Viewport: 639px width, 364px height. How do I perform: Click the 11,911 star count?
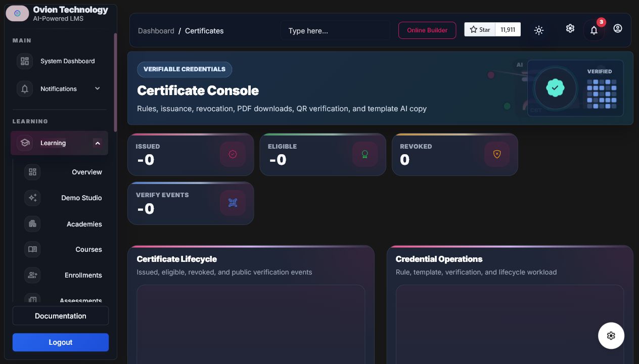(x=508, y=29)
